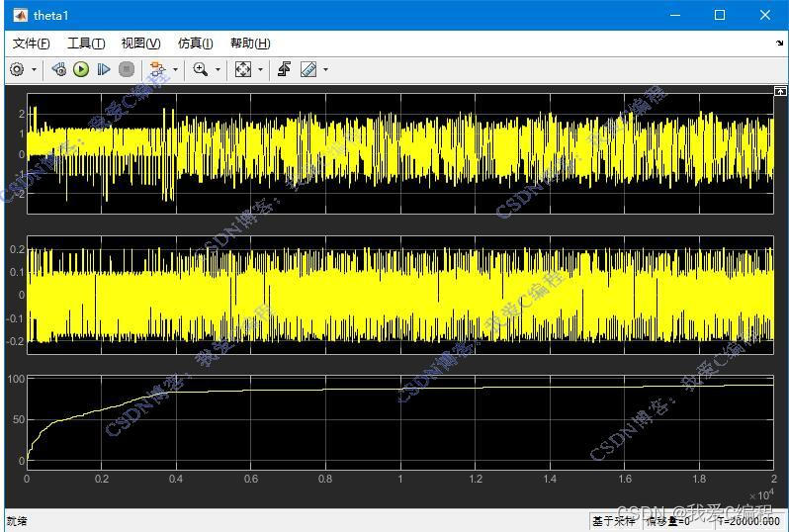Click the x-axis tick label 1.2
This screenshot has height=532, width=789.
pyautogui.click(x=475, y=479)
